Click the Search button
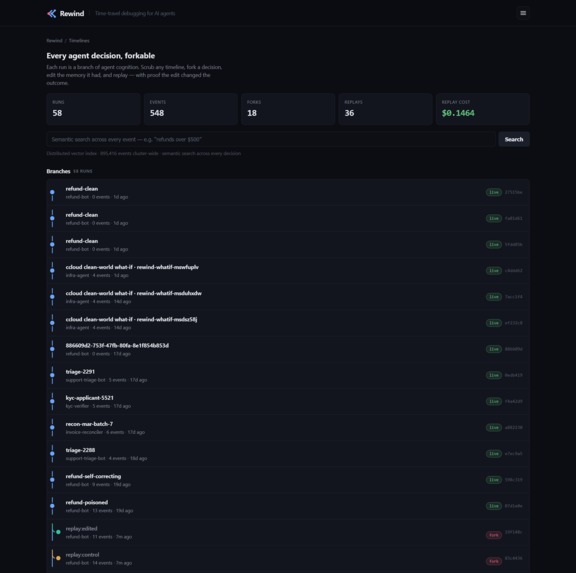This screenshot has width=576, height=573. [514, 139]
